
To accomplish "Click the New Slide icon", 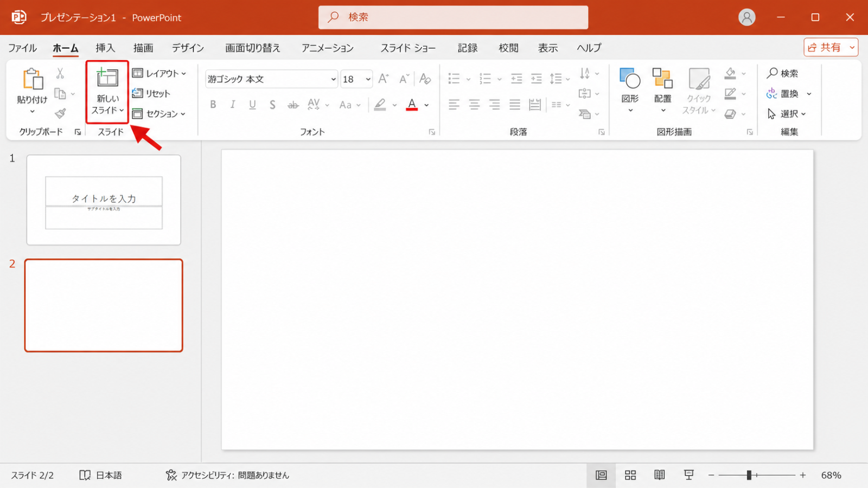I will (x=107, y=78).
